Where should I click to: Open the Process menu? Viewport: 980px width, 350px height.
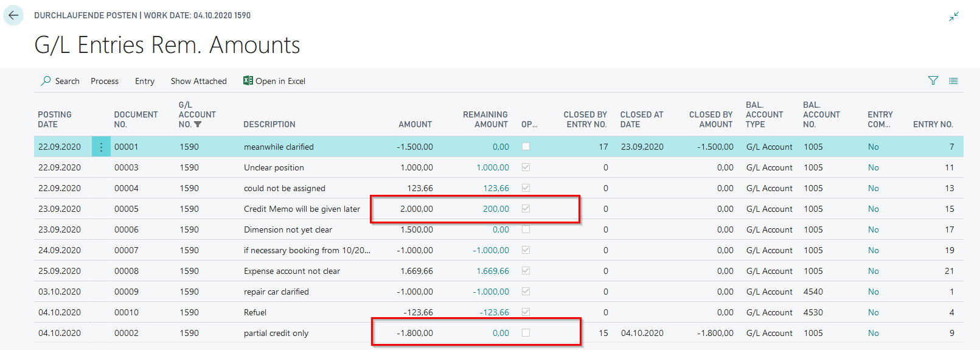coord(105,81)
